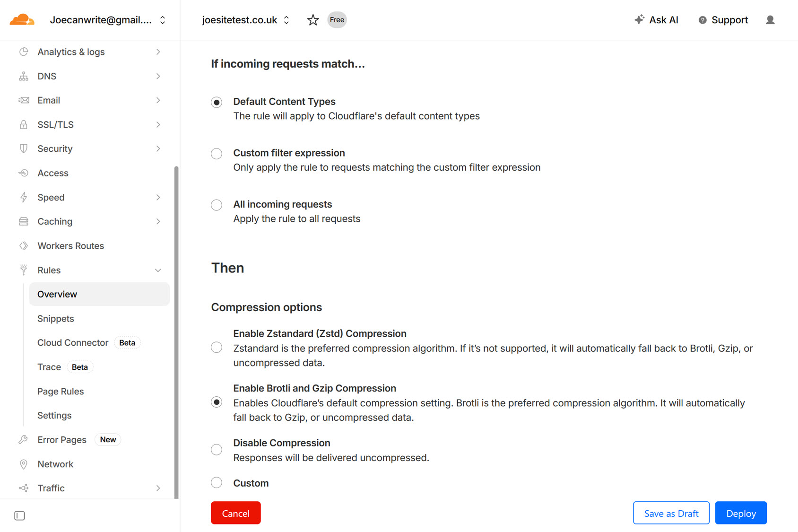Select the Speed lightning icon
Image resolution: width=798 pixels, height=532 pixels.
pos(24,197)
